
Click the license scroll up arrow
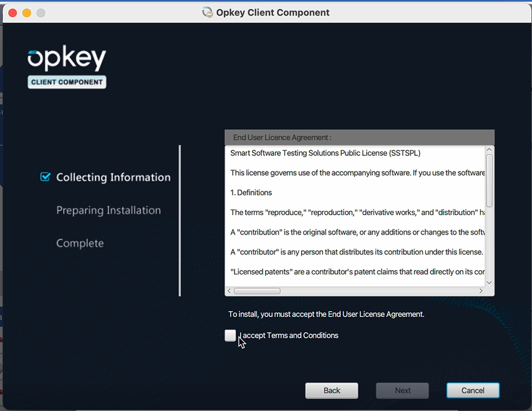(489, 150)
